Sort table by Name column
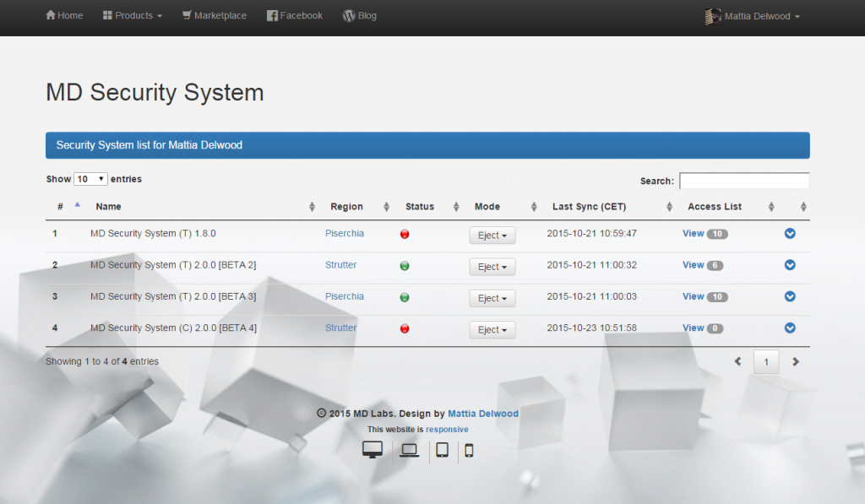Screen dimensions: 865x504 pos(203,206)
